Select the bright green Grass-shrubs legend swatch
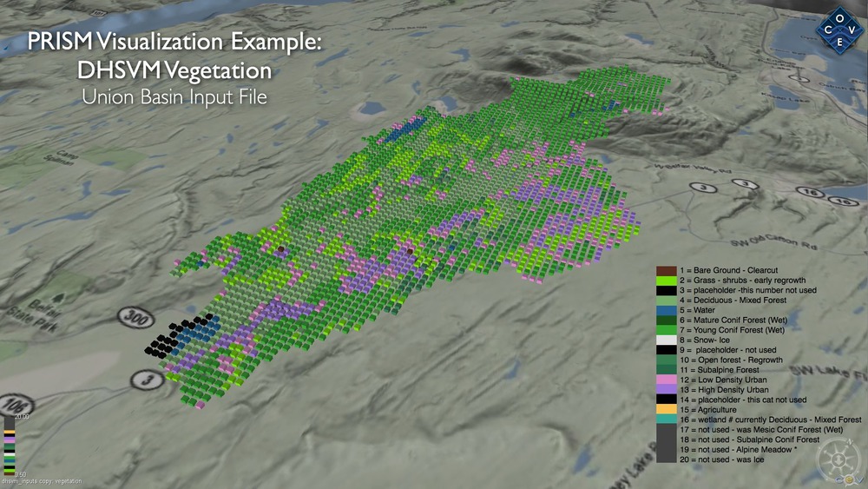Viewport: 868px width, 489px height. tap(667, 281)
